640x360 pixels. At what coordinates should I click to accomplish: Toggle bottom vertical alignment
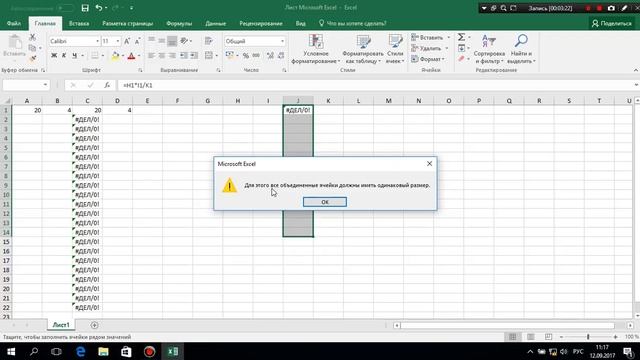click(172, 41)
